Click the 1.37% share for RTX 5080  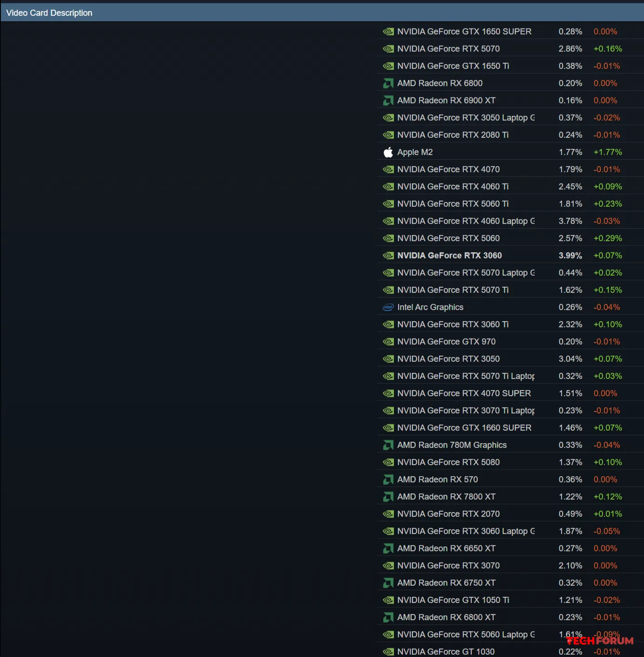point(570,462)
